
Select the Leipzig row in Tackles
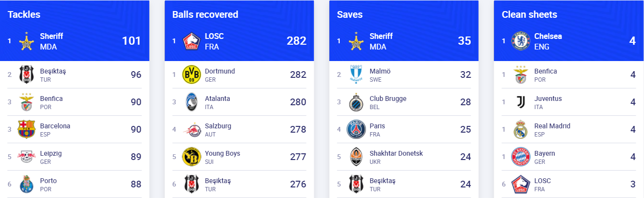pyautogui.click(x=74, y=157)
